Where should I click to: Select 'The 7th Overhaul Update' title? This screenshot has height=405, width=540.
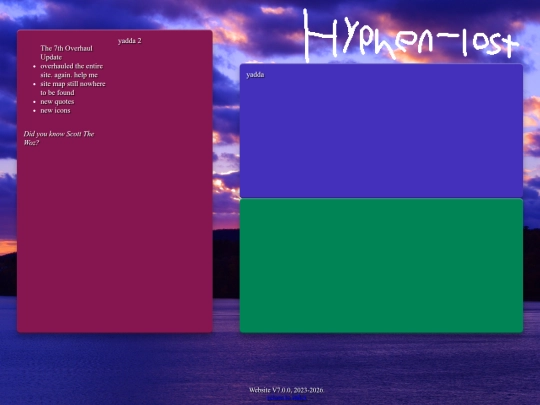pyautogui.click(x=66, y=53)
